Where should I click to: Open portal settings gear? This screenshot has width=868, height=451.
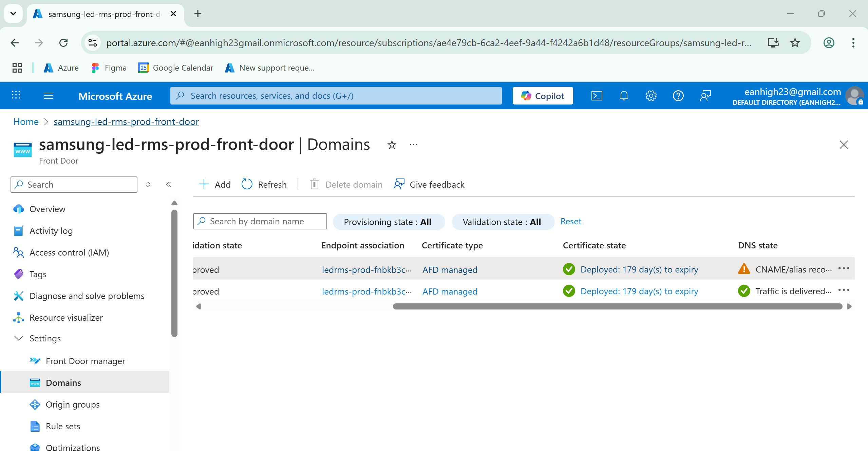tap(651, 96)
